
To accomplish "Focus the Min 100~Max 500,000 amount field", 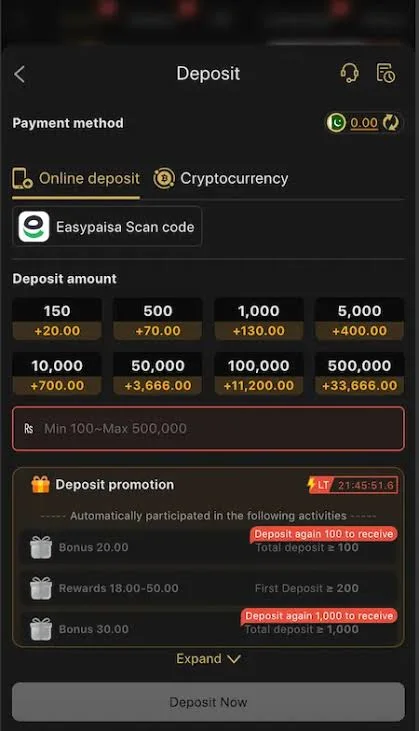I will pyautogui.click(x=208, y=428).
